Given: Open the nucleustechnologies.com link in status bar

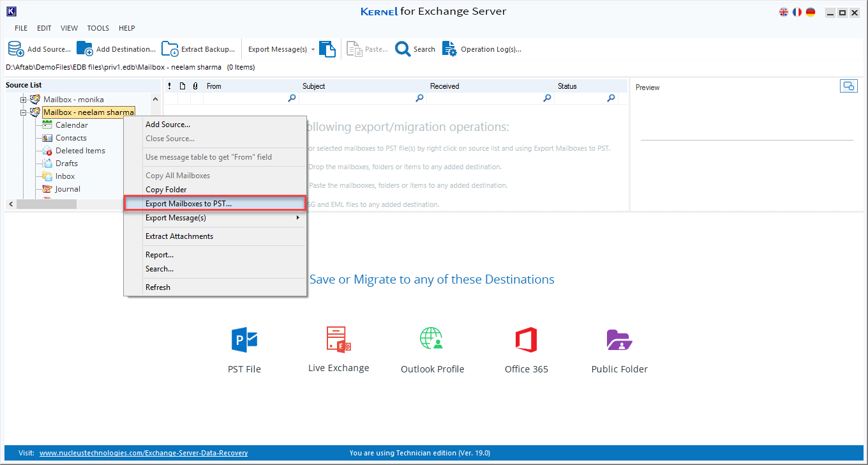Looking at the screenshot, I should (144, 453).
